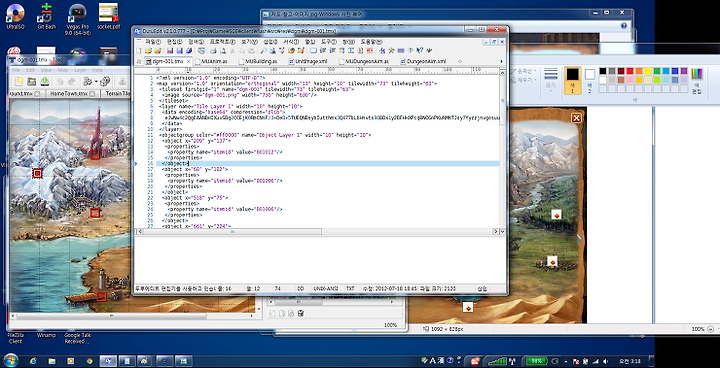Close the dgm-001.tmx tab in DuruEdit
Screen dimensions: 720x368
point(188,61)
